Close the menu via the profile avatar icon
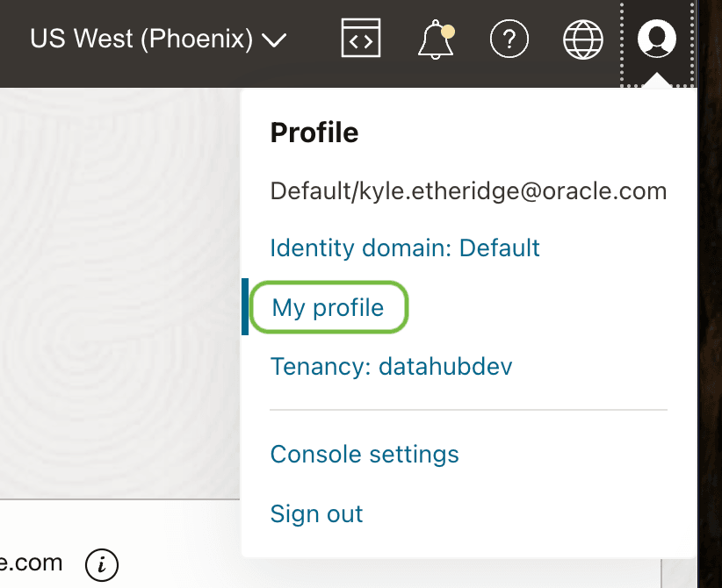The image size is (722, 588). click(x=656, y=39)
